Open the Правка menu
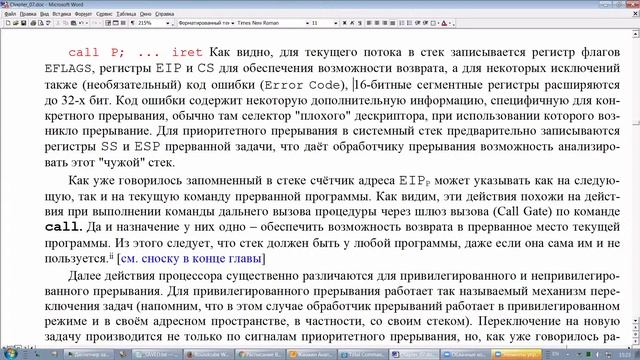This screenshot has width=640, height=360. (x=28, y=14)
